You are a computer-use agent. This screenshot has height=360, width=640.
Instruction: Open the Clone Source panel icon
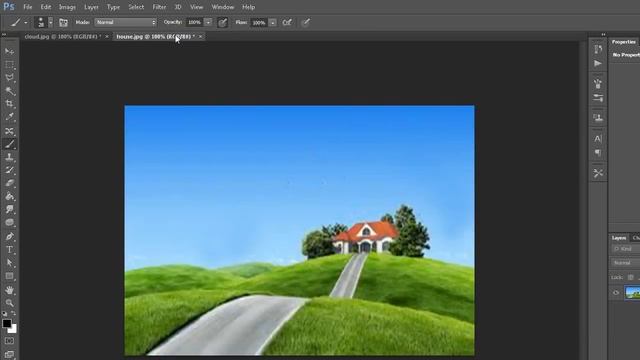pos(598,118)
